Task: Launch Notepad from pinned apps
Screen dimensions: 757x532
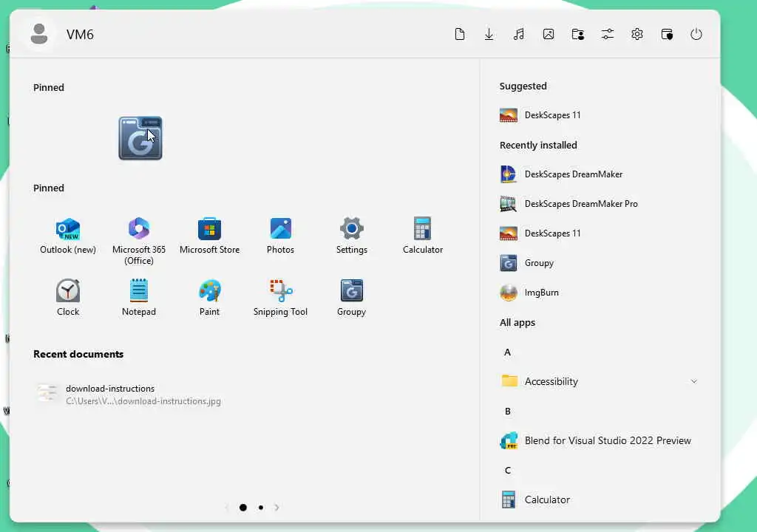Action: click(x=139, y=298)
